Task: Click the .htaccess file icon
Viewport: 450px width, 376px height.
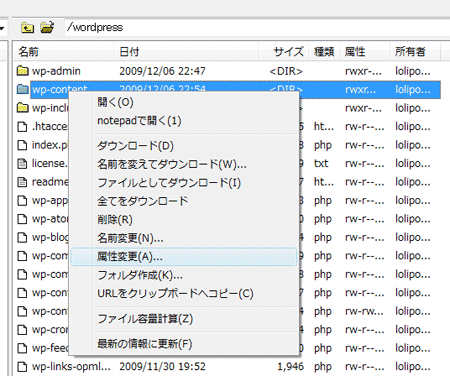Action: pos(22,127)
